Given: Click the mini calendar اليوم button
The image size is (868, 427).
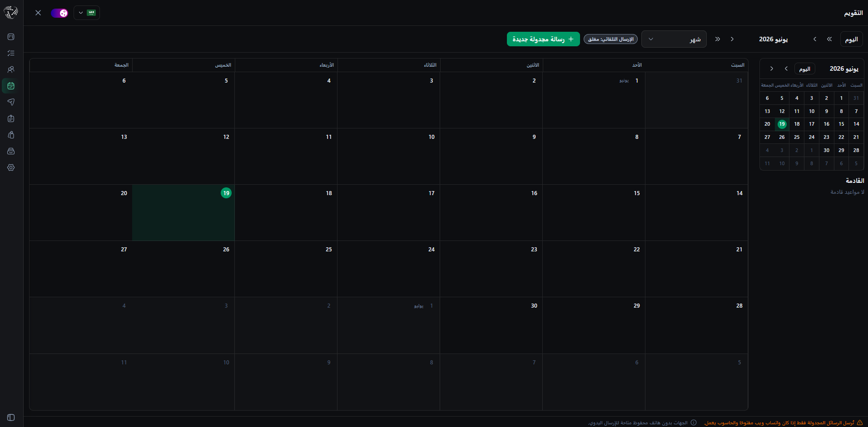Looking at the screenshot, I should click(x=804, y=69).
